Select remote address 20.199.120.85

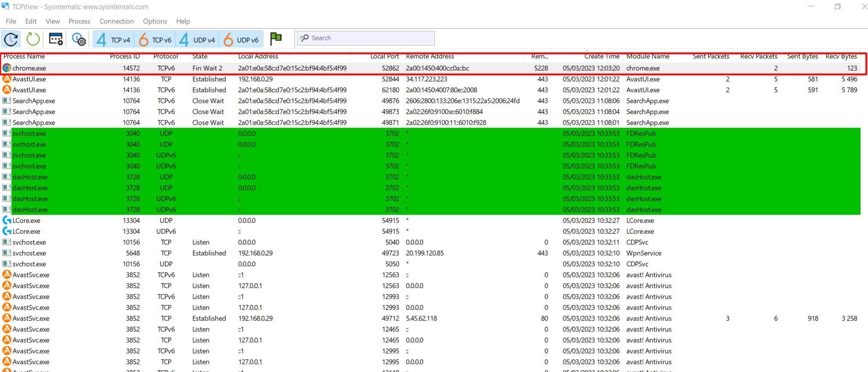[425, 253]
